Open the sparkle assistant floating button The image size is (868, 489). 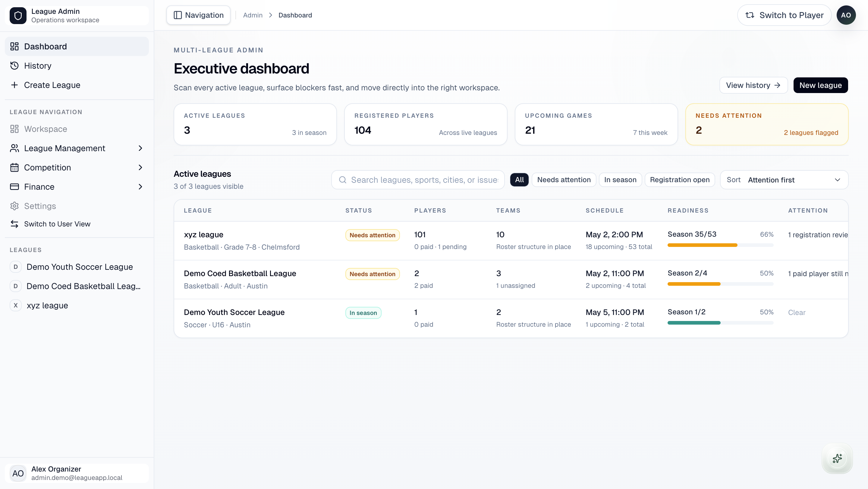pyautogui.click(x=837, y=458)
